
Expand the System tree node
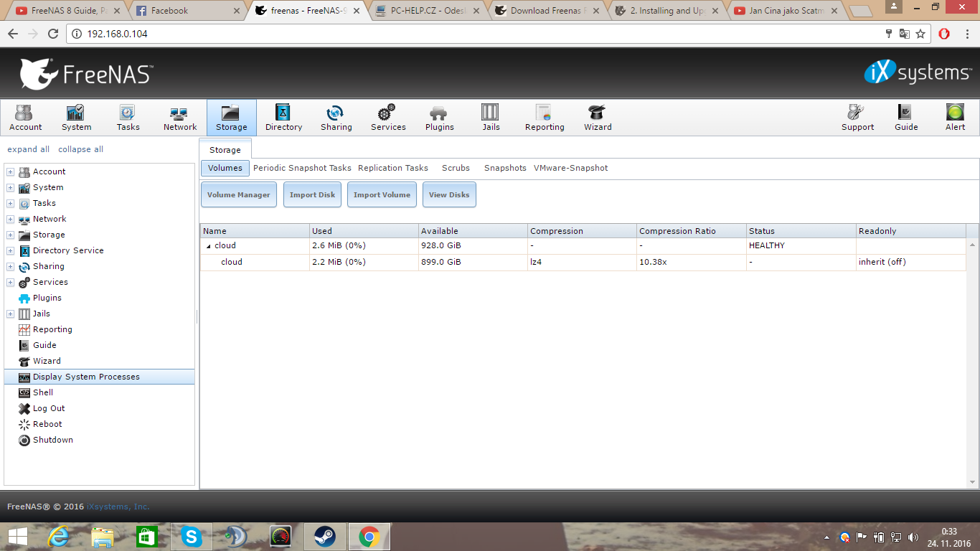[10, 188]
